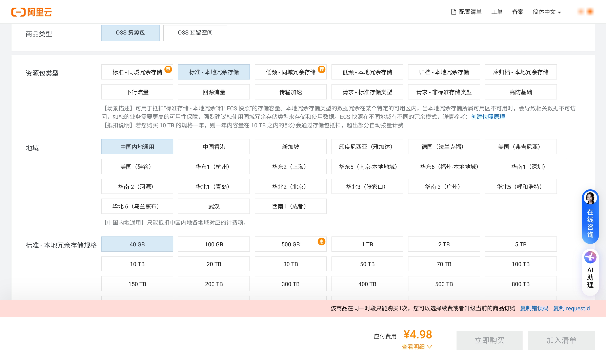Image resolution: width=606 pixels, height=364 pixels.
Task: Pick the 10 TB storage size
Action: pyautogui.click(x=137, y=264)
